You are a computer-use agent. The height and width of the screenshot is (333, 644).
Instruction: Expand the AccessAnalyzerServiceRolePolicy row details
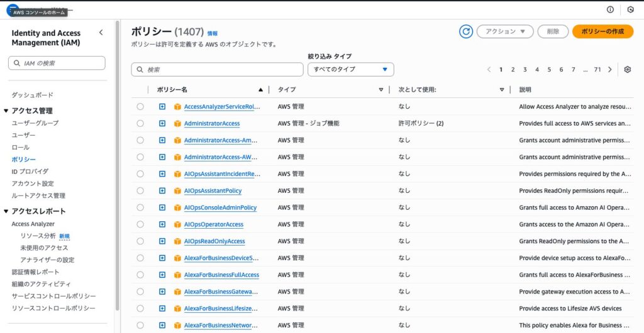click(x=162, y=107)
